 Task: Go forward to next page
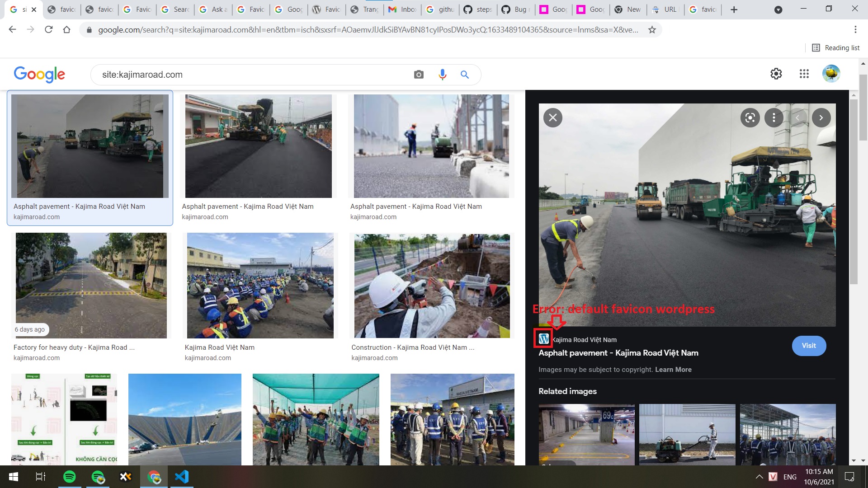[x=30, y=30]
